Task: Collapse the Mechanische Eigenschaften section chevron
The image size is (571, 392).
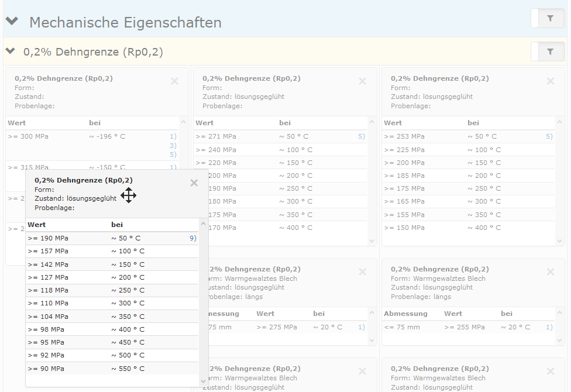Action: (x=12, y=22)
